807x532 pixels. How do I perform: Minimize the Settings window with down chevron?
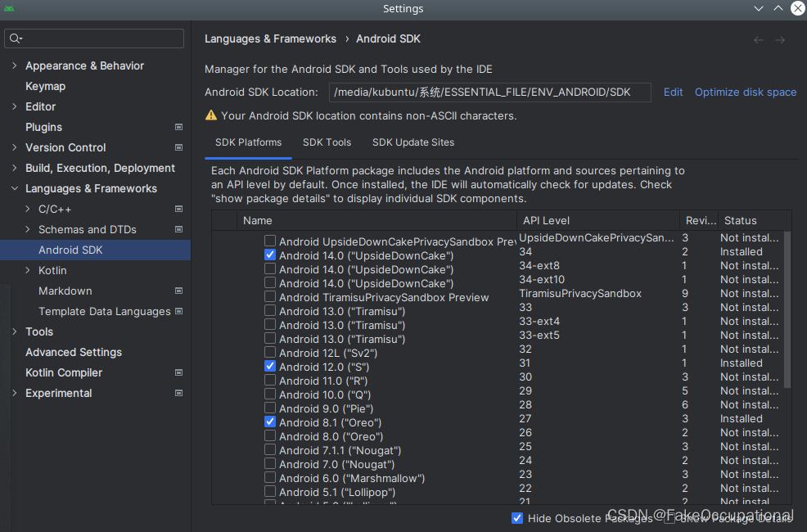coord(758,8)
